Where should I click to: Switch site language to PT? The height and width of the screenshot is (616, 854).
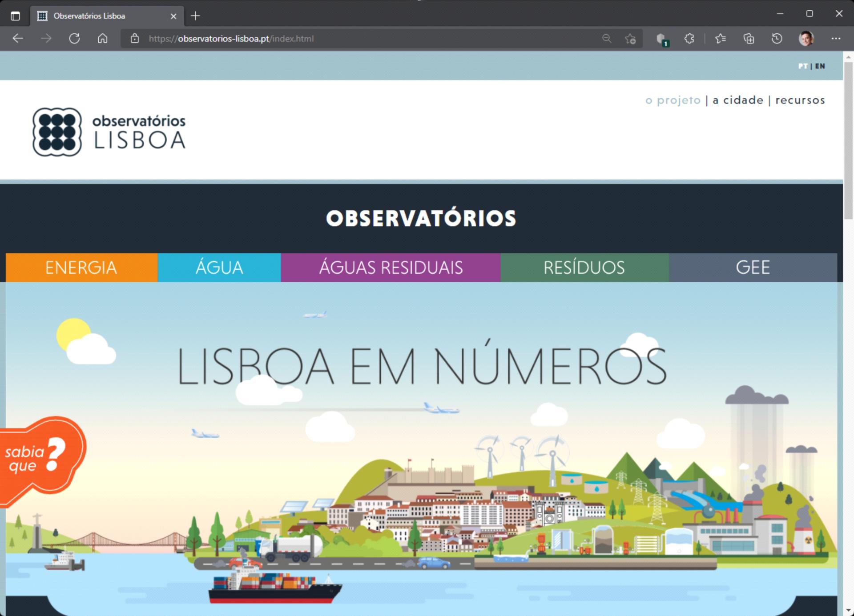coord(802,66)
